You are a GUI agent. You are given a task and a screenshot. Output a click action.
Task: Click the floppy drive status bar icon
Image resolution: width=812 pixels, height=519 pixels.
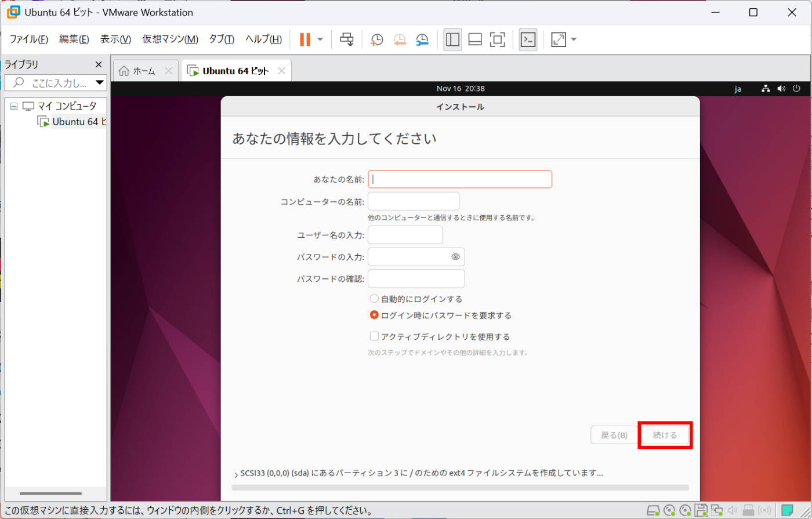coord(701,510)
